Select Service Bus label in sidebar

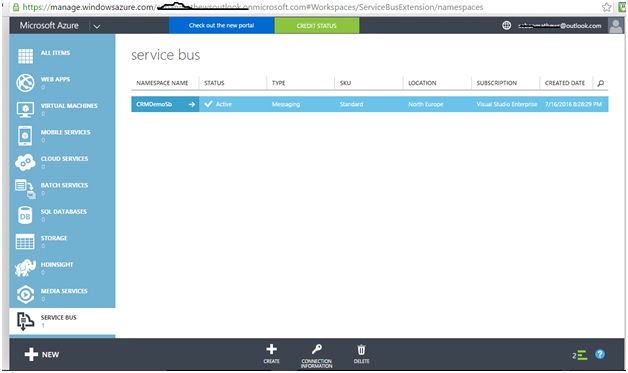tap(58, 317)
